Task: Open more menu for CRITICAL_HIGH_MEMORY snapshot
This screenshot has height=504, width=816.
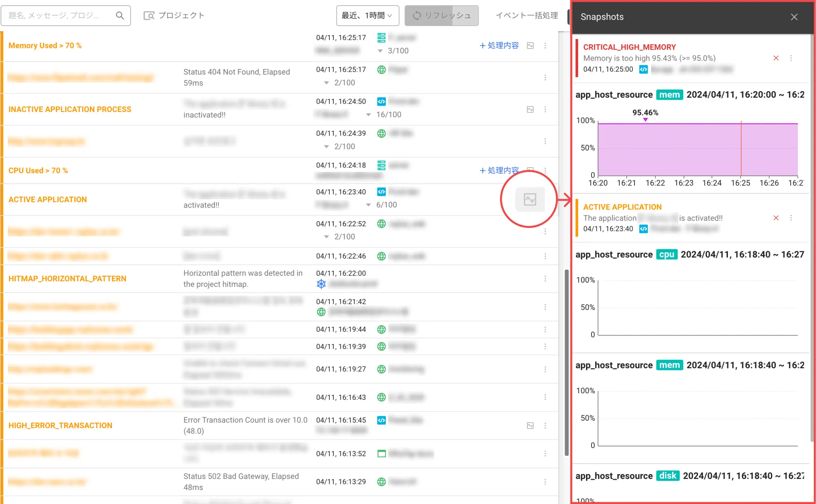Action: [x=791, y=58]
